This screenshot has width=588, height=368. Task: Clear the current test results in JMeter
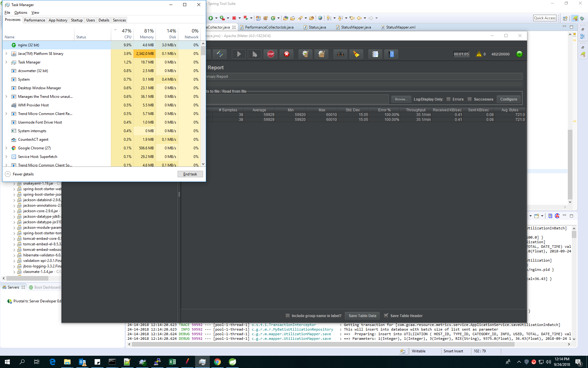click(305, 54)
